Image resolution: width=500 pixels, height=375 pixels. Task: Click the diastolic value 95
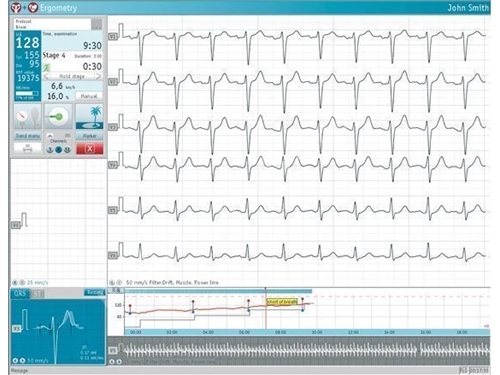34,64
